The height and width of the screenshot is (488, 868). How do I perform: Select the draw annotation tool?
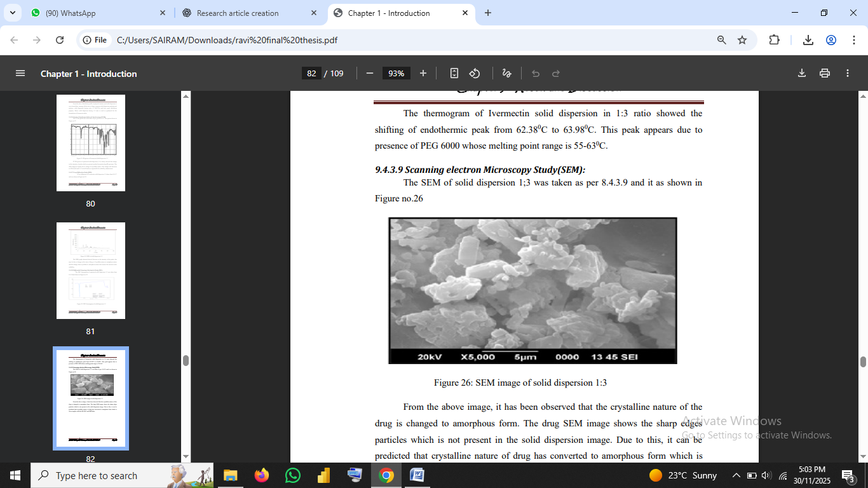click(506, 74)
